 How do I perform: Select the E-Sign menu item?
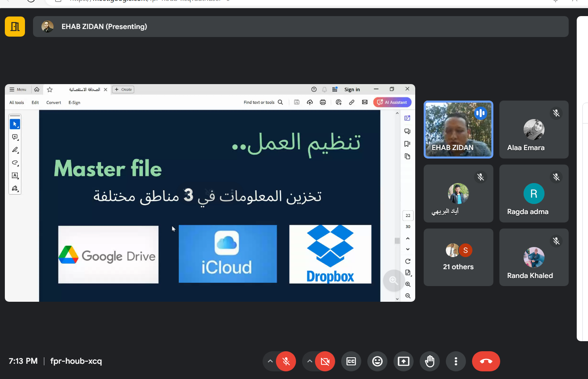coord(74,103)
